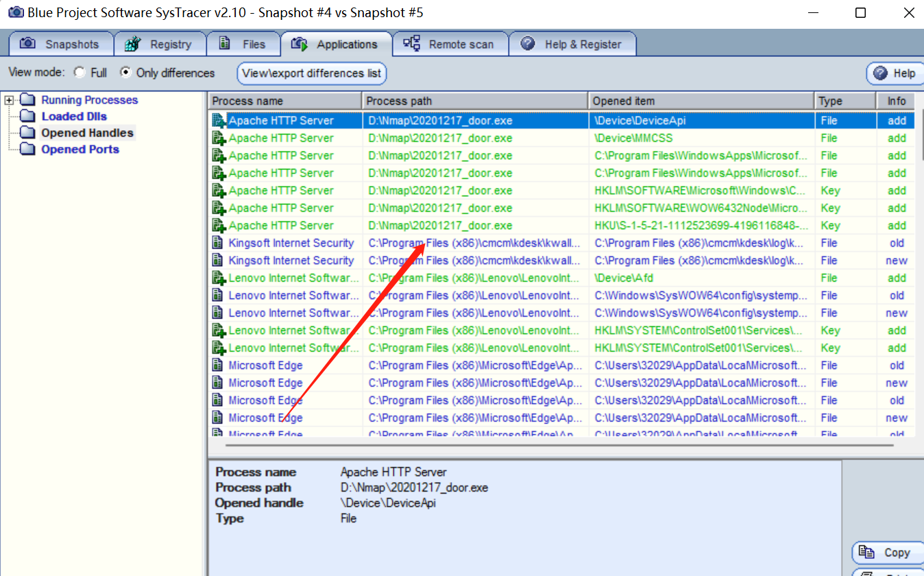Click the icon of the Lenovo File row marked old

[217, 296]
